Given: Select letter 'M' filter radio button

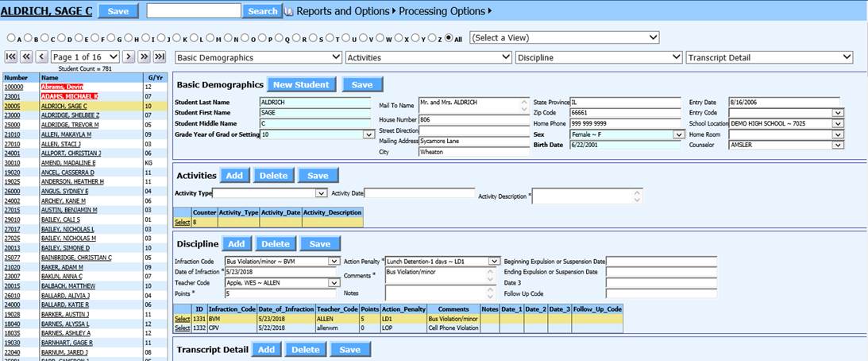Looking at the screenshot, I should (214, 37).
